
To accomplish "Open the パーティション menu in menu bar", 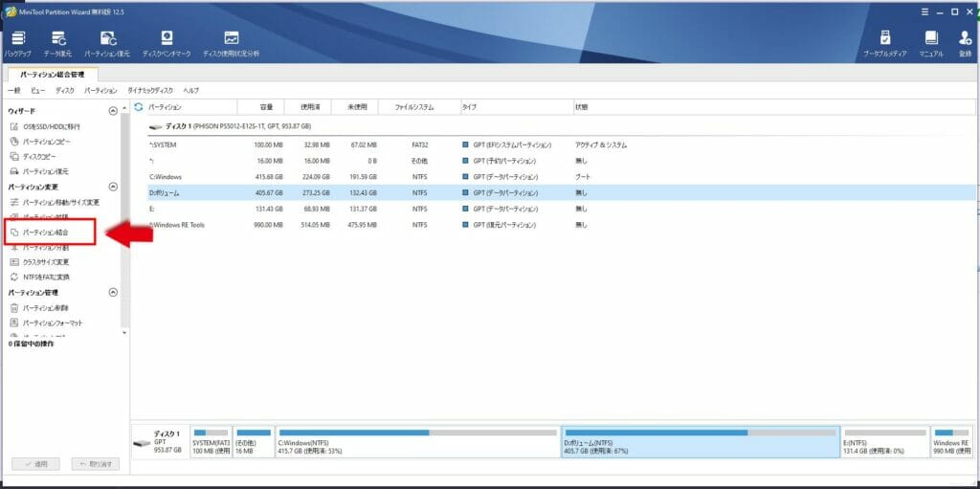I will pos(100,91).
